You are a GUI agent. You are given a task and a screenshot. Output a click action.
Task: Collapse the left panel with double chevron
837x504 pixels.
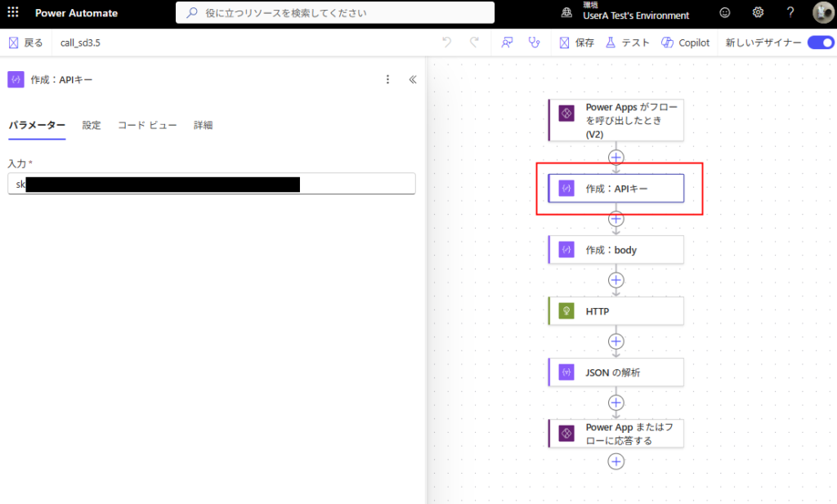click(x=413, y=79)
